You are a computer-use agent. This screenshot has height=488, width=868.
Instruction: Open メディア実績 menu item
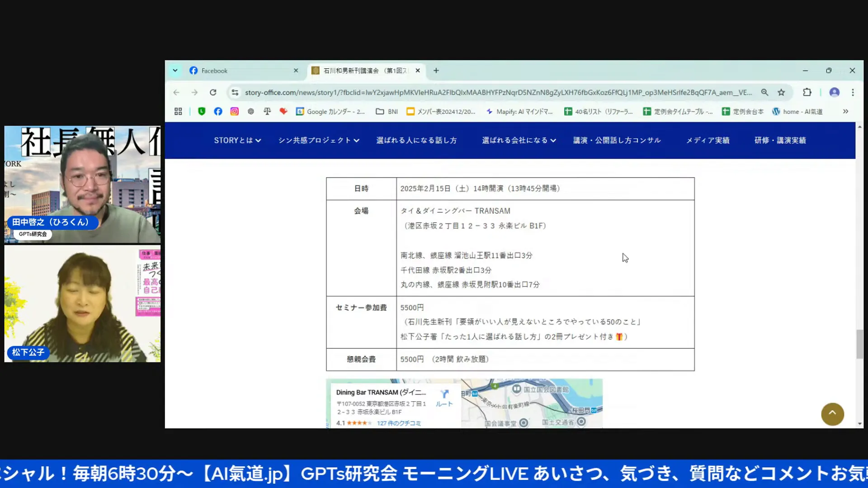(x=708, y=141)
